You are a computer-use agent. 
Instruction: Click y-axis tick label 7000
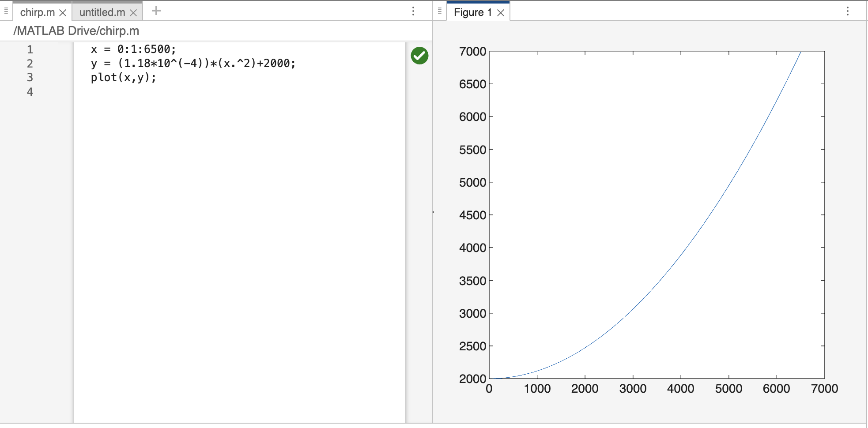(x=472, y=52)
